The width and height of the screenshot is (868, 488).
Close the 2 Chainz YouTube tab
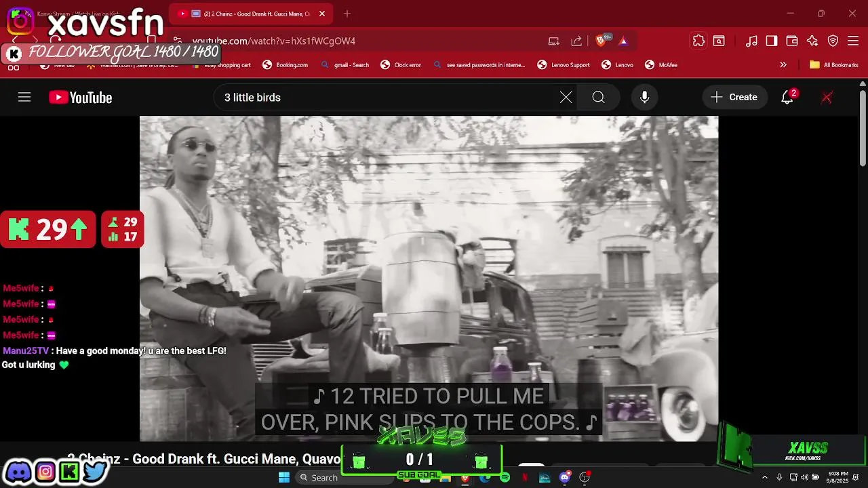click(x=322, y=14)
